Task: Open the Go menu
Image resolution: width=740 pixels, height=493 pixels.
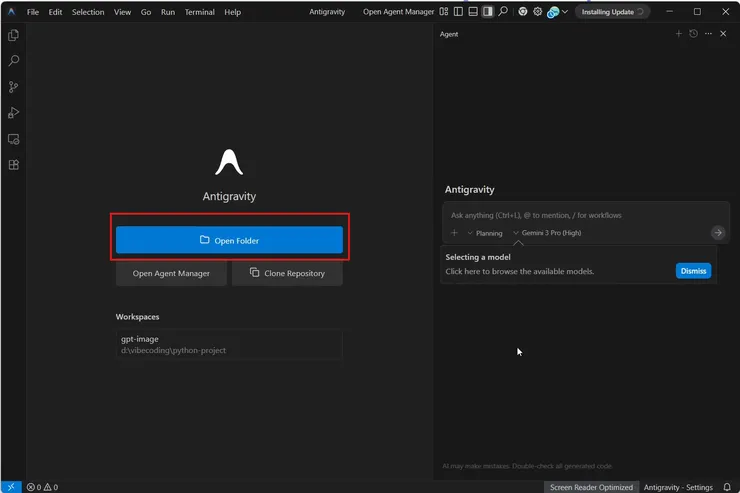Action: (x=146, y=12)
